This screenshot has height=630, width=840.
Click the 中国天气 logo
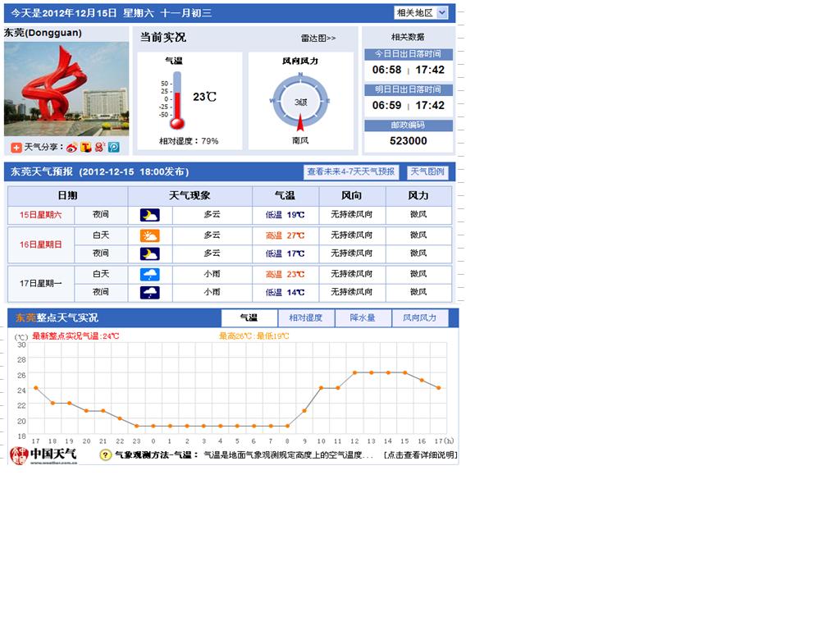pyautogui.click(x=43, y=455)
